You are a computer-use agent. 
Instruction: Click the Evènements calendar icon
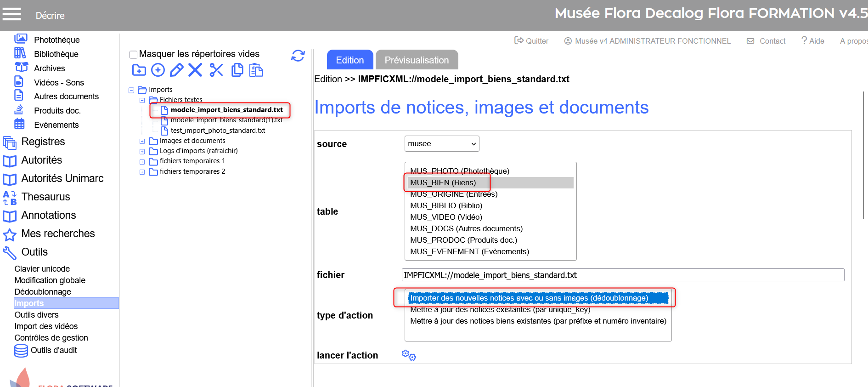19,124
